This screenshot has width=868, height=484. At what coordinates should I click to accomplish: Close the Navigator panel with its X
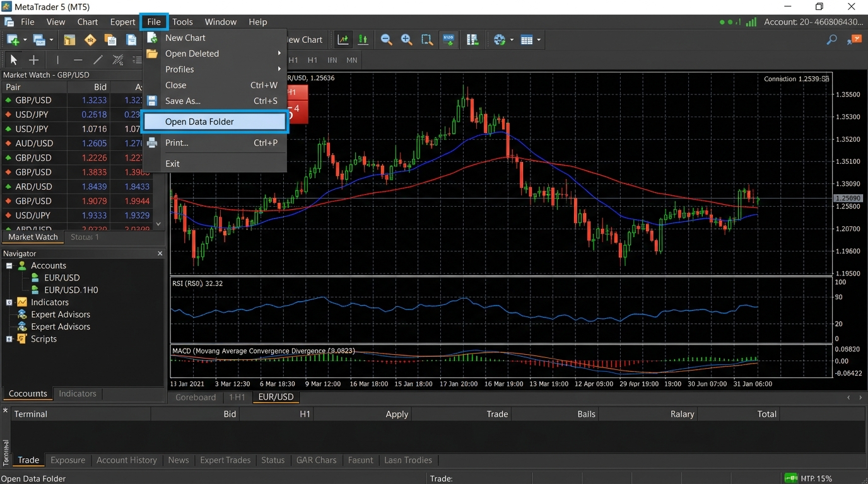click(160, 253)
